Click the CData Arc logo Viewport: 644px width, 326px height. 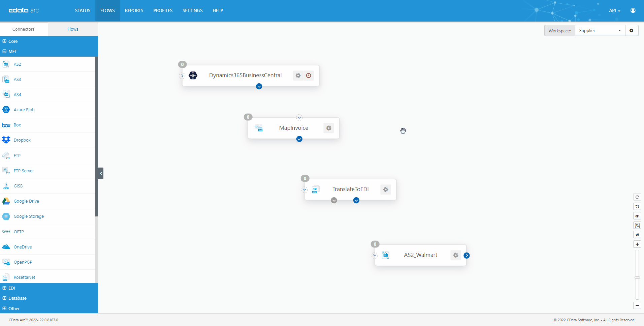coord(24,10)
